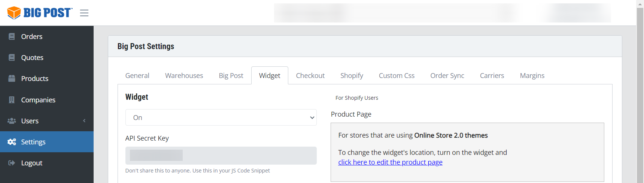Switch to the Warehouses tab
The image size is (644, 183).
(x=184, y=75)
